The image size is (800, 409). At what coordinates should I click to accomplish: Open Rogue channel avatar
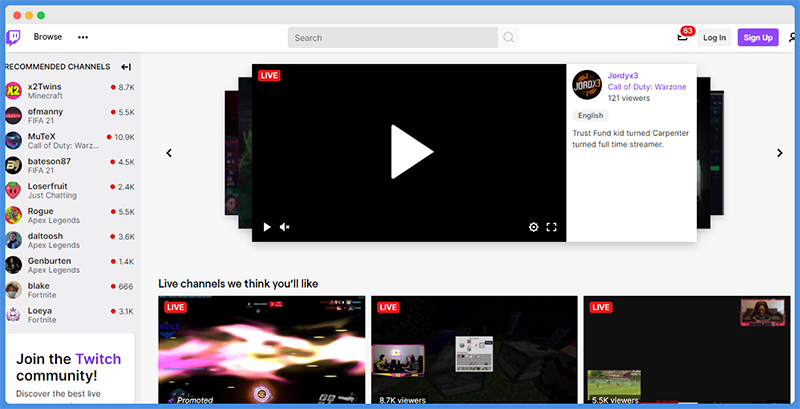coord(14,215)
